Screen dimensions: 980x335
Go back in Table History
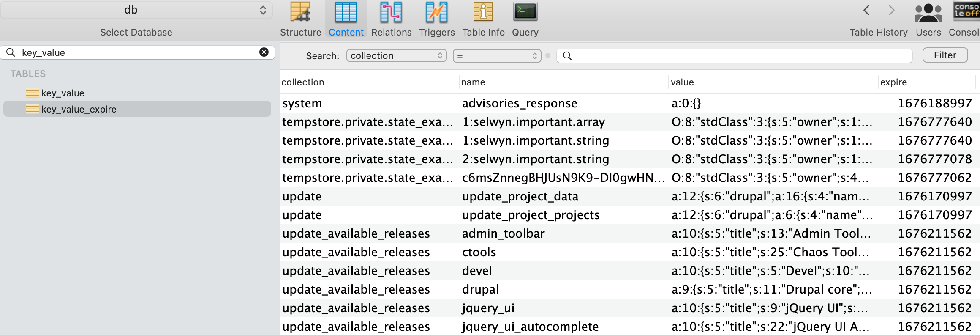click(x=866, y=10)
